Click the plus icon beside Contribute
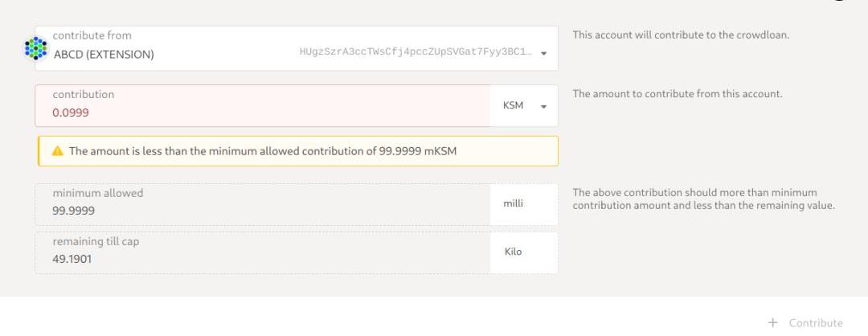 773,322
